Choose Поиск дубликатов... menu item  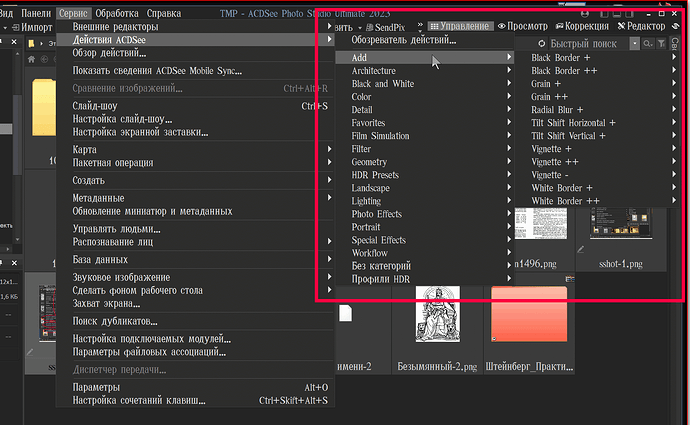(x=195, y=321)
